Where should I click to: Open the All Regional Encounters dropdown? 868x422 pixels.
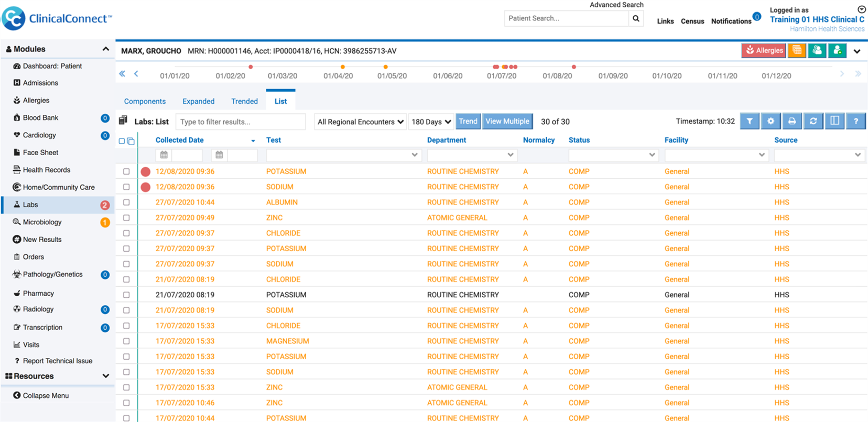(361, 122)
